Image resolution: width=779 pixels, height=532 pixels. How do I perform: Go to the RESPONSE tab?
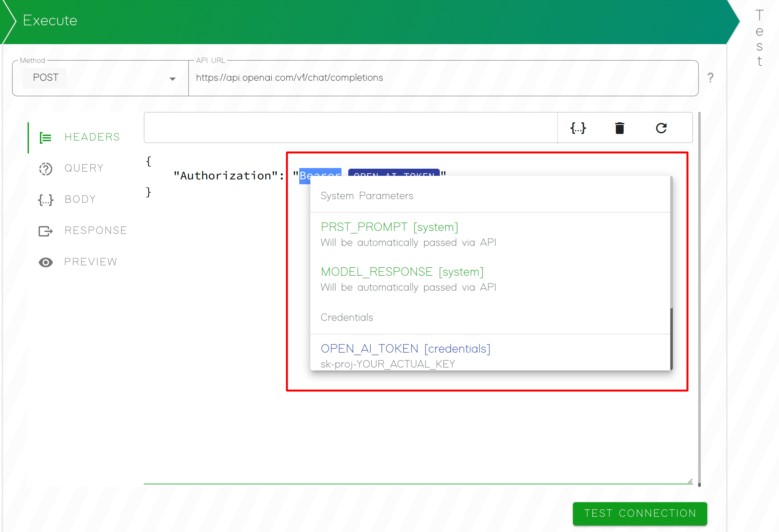click(x=96, y=231)
